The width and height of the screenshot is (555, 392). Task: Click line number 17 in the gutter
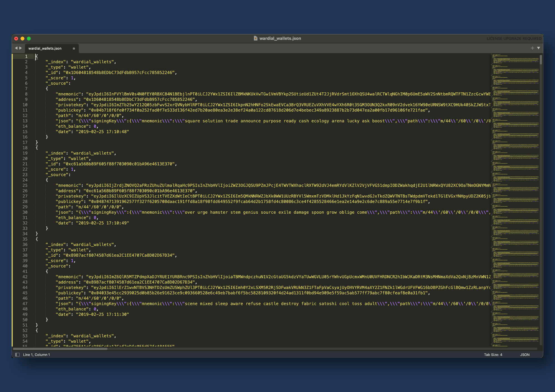pos(25,142)
